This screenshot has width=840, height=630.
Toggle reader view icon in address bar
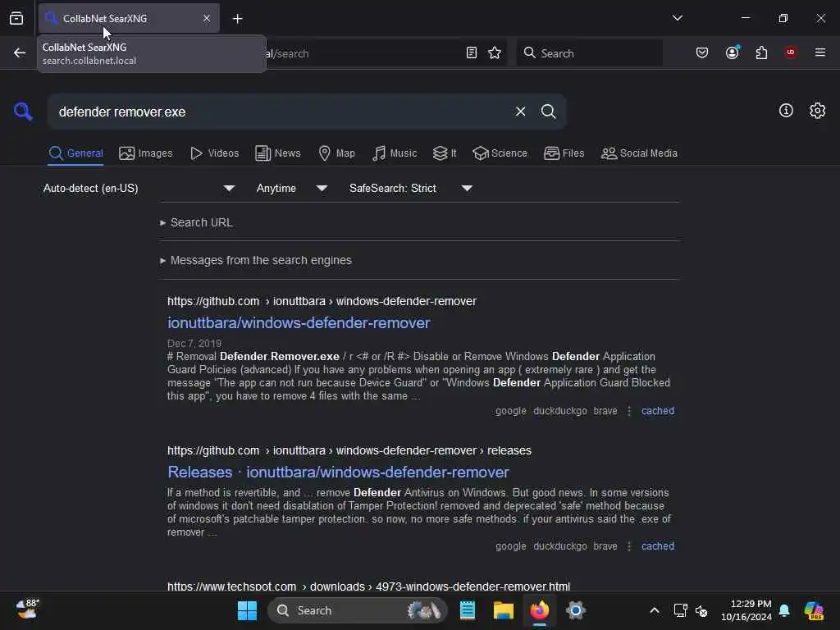[472, 53]
